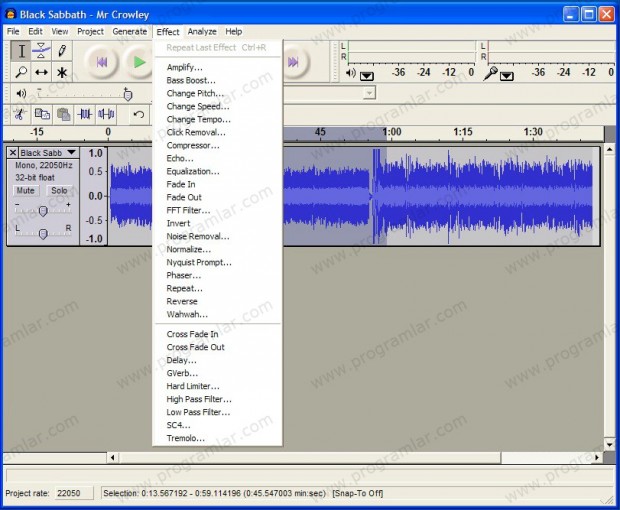Open the Project menu
The image size is (620, 510).
[90, 32]
